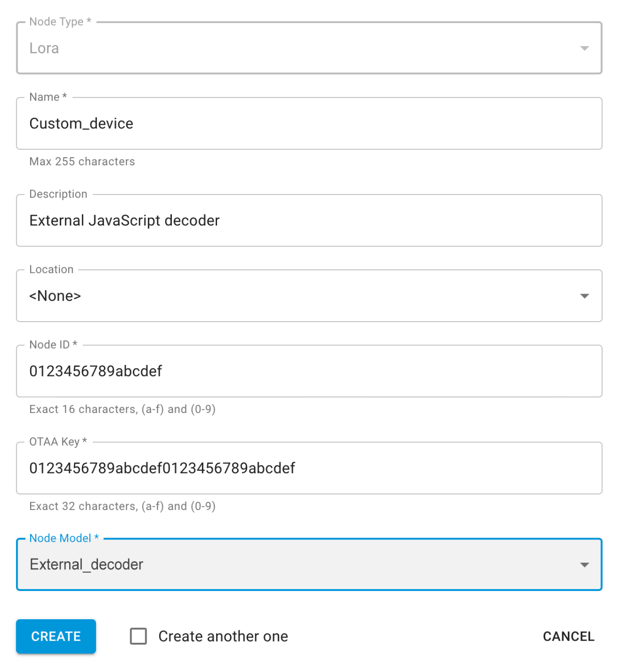The width and height of the screenshot is (620, 672).
Task: Click the Max 255 characters helper text
Action: (x=82, y=161)
